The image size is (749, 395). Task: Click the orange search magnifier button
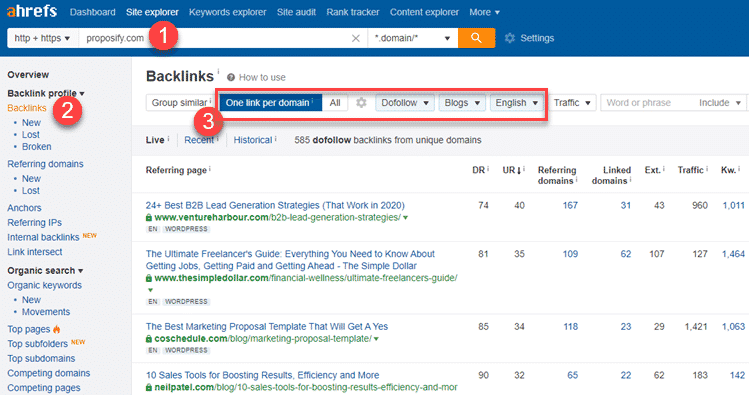(476, 38)
